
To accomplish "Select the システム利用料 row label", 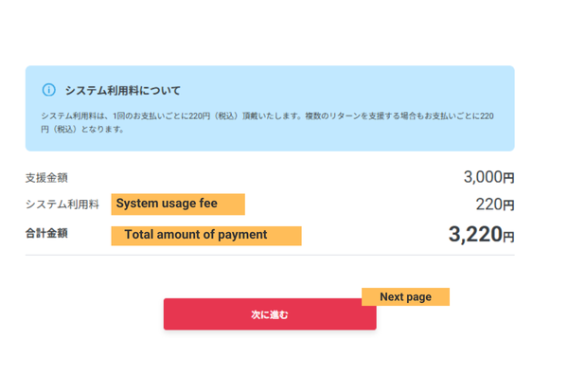I will click(62, 205).
